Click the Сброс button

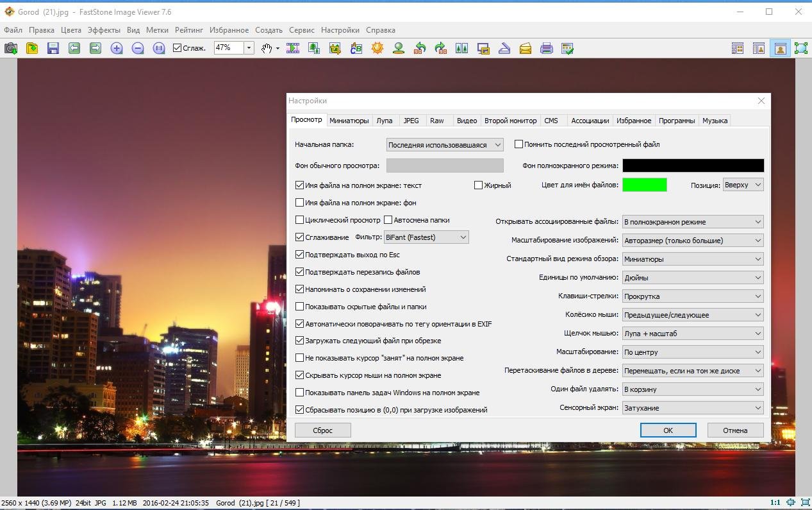coord(323,430)
